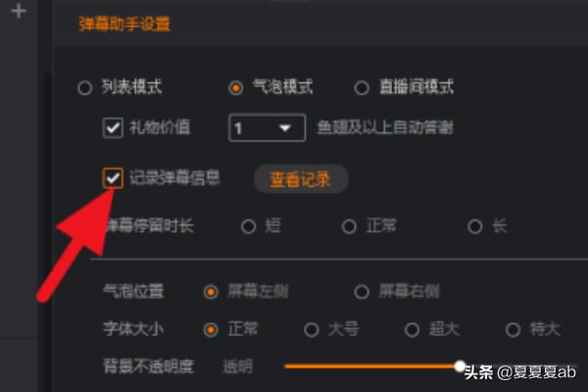Image resolution: width=588 pixels, height=392 pixels.
Task: Toggle the 礼物价值 checkbox
Action: [113, 128]
